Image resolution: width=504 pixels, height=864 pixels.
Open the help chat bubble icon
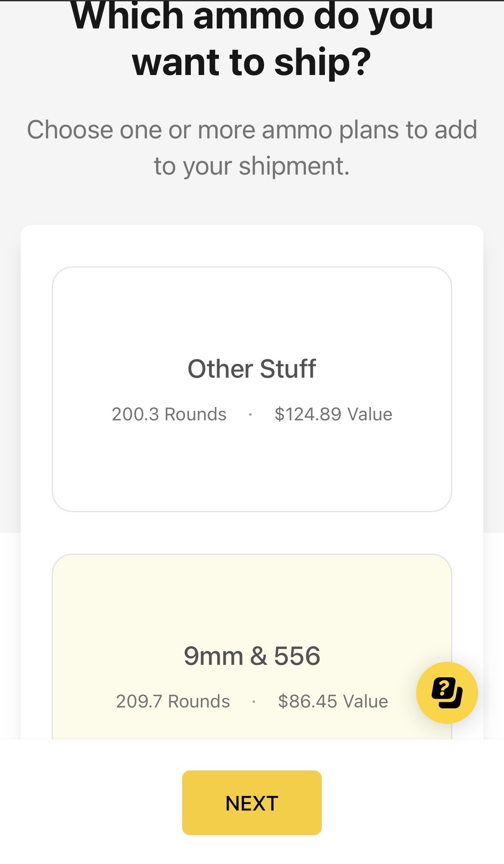447,693
